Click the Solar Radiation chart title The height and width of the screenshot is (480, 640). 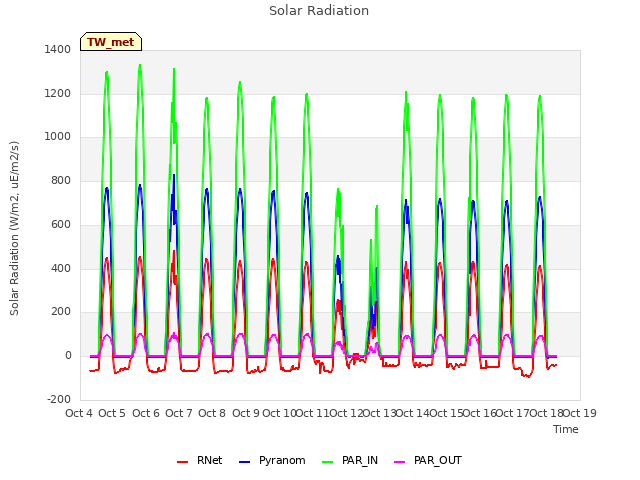(x=319, y=11)
